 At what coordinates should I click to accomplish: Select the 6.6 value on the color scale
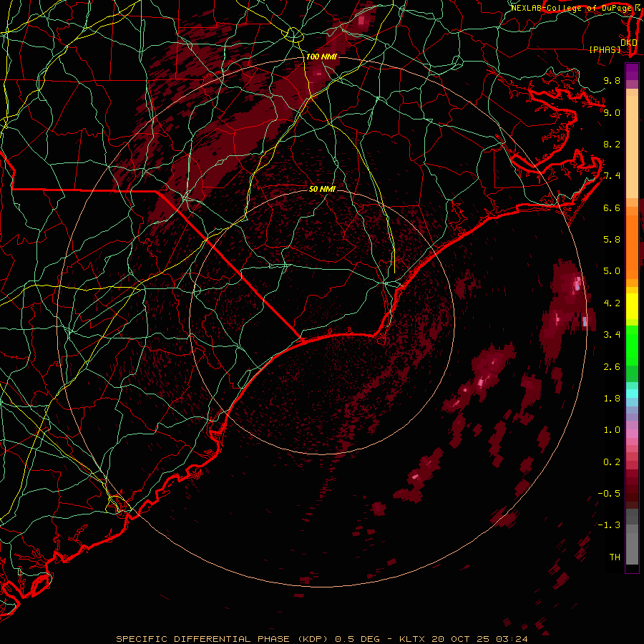pyautogui.click(x=612, y=208)
